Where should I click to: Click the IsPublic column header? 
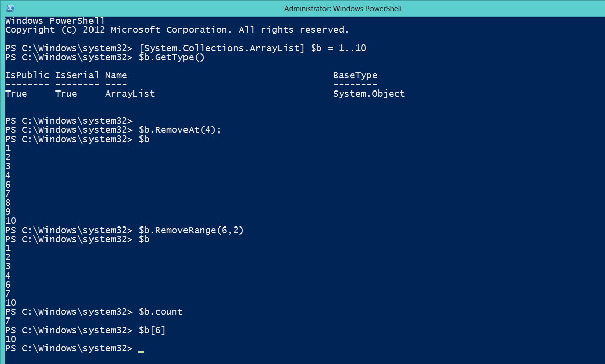point(27,76)
